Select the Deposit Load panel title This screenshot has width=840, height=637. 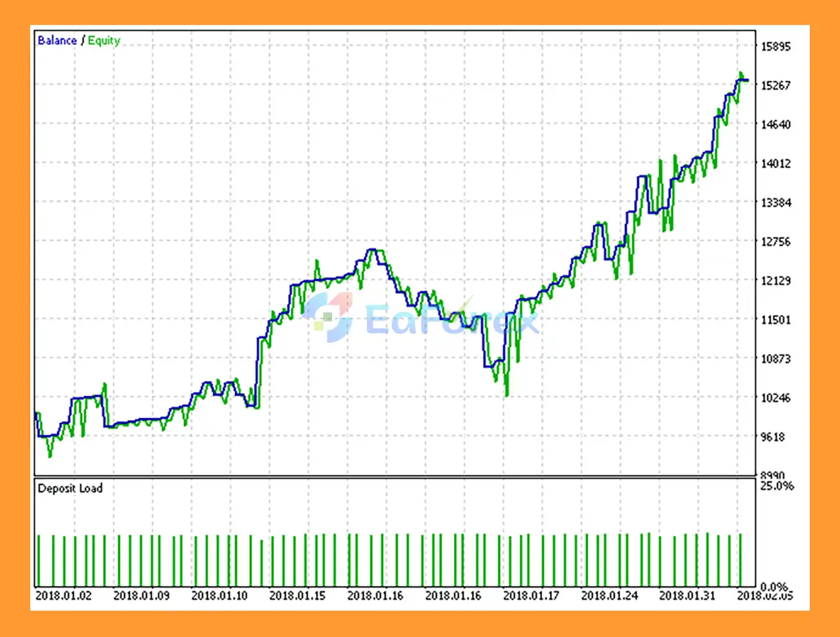tap(70, 489)
